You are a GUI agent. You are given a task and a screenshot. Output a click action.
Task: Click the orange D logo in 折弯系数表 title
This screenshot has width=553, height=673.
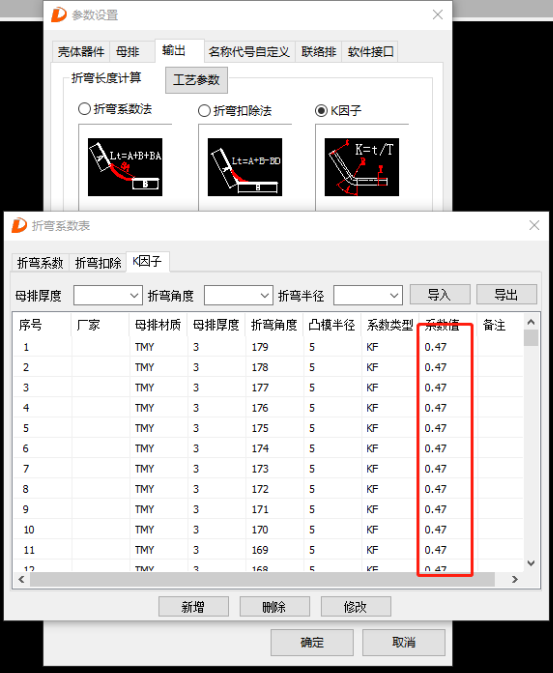coord(19,225)
